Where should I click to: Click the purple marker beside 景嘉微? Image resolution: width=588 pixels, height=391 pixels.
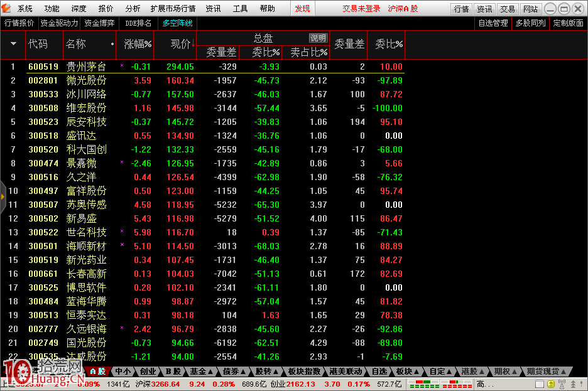click(x=122, y=162)
